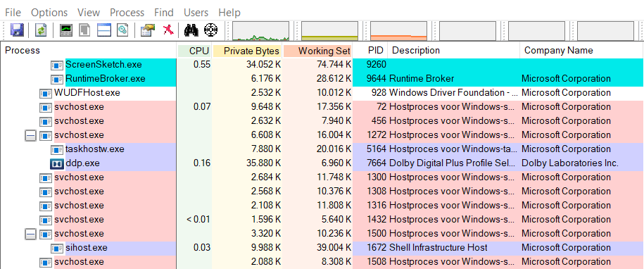This screenshot has width=644, height=269.
Task: Click the CPU value 0.55
Action: [x=201, y=65]
